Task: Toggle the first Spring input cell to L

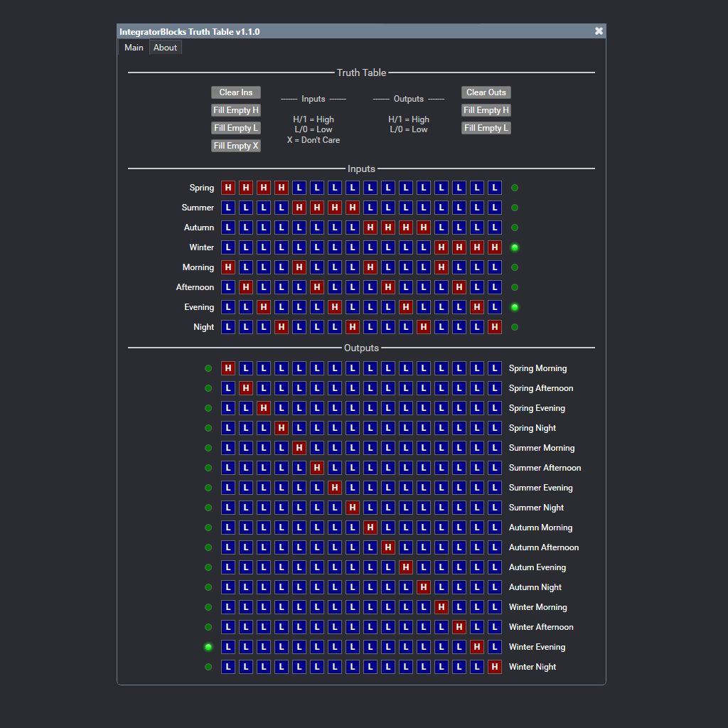Action: (x=228, y=188)
